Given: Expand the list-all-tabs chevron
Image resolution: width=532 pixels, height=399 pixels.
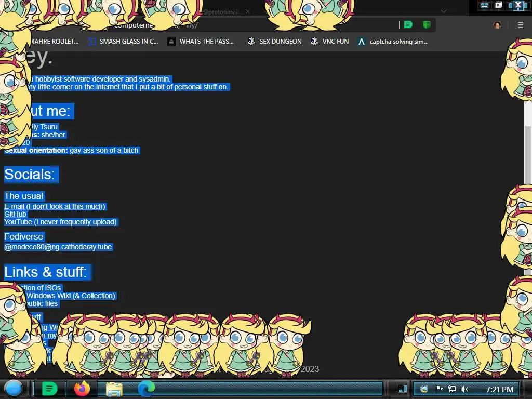Looking at the screenshot, I should pyautogui.click(x=444, y=11).
